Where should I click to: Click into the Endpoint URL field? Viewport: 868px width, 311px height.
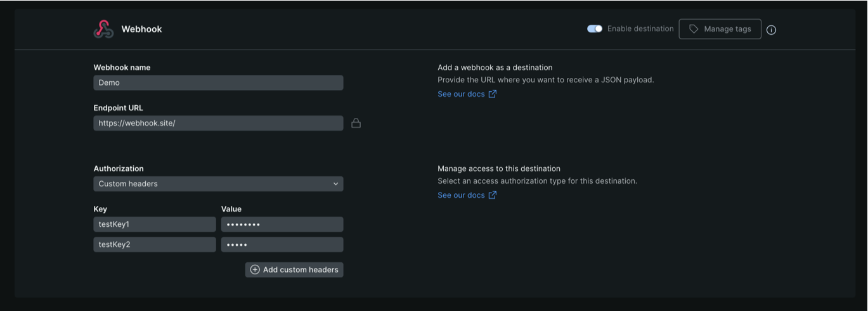coord(218,124)
